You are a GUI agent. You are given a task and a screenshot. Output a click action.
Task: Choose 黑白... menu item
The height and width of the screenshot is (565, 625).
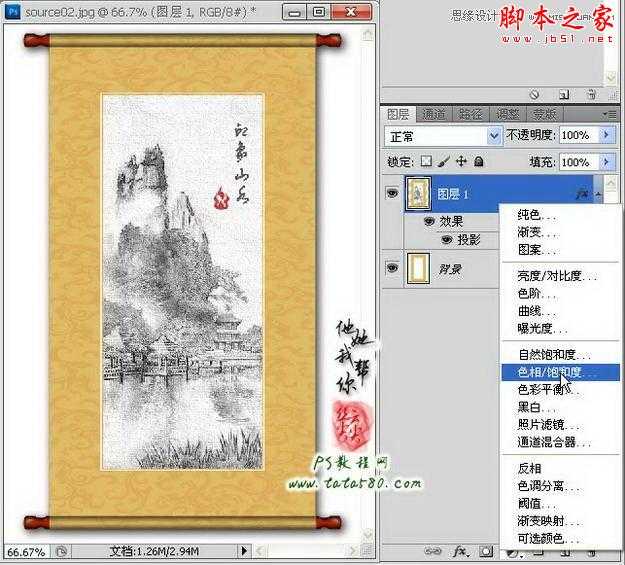(x=560, y=407)
